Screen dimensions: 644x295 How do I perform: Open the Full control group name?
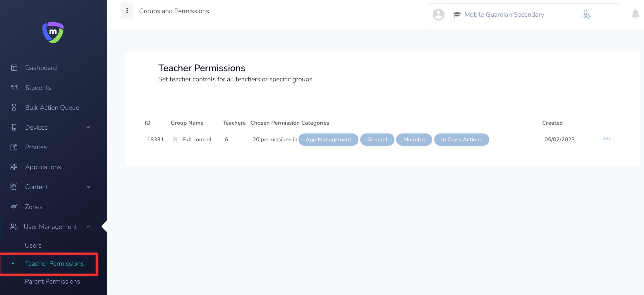point(197,140)
